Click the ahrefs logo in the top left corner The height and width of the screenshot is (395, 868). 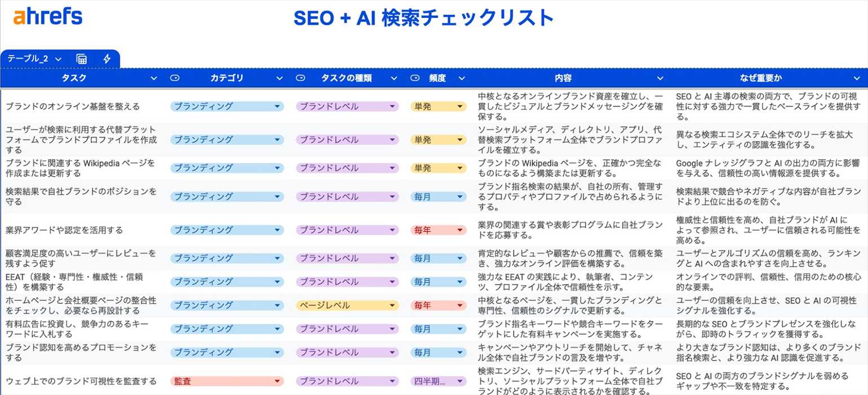(47, 16)
